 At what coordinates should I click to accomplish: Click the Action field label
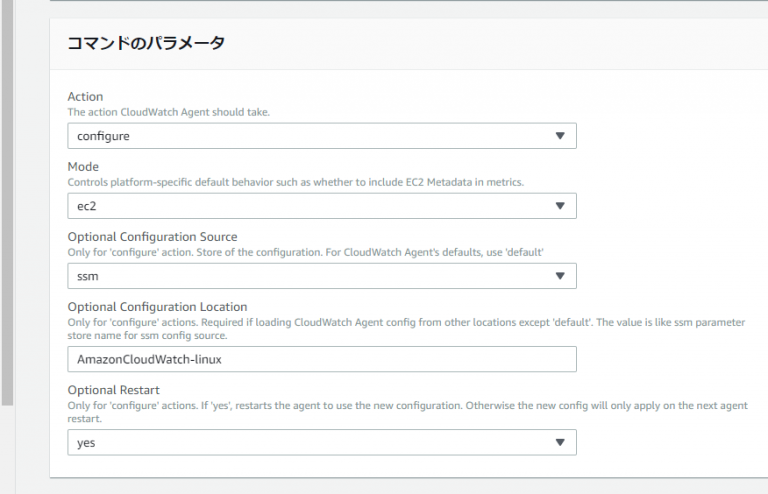pyautogui.click(x=85, y=96)
